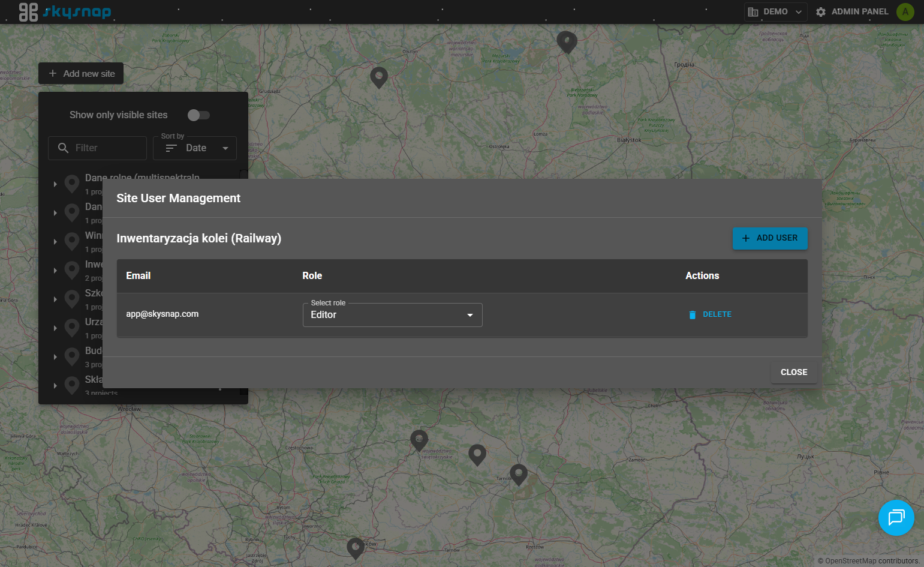Expand the second site row starting with Dan

click(55, 213)
